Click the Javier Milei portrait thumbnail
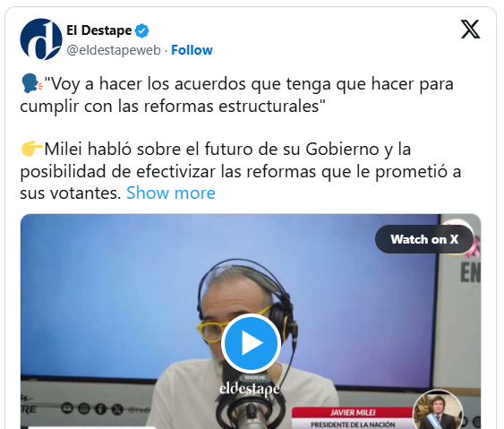 tap(438, 410)
